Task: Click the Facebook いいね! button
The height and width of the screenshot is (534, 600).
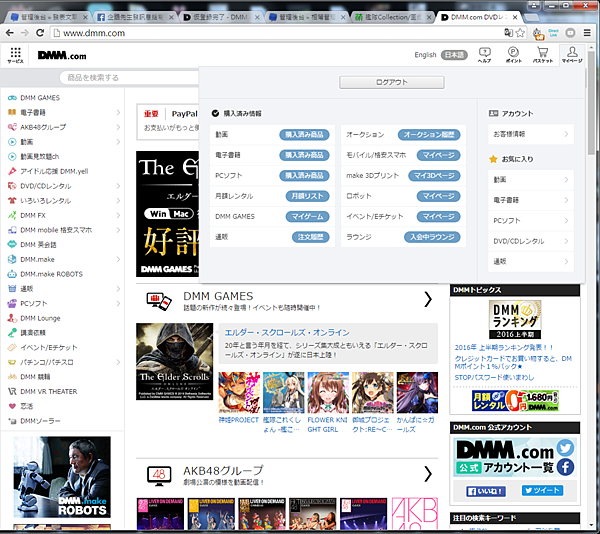Action: click(x=486, y=492)
